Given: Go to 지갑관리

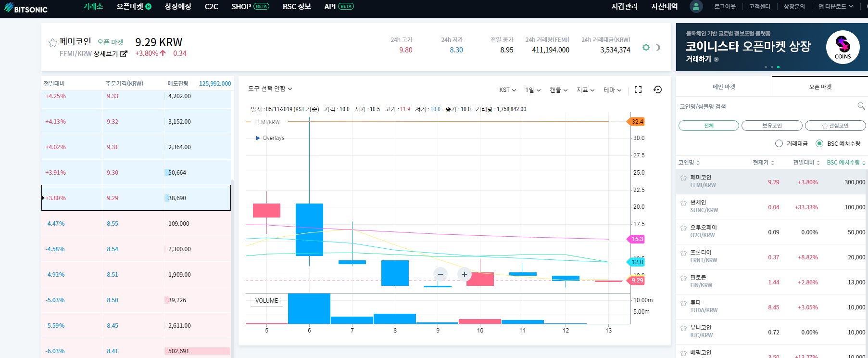Looking at the screenshot, I should [624, 6].
